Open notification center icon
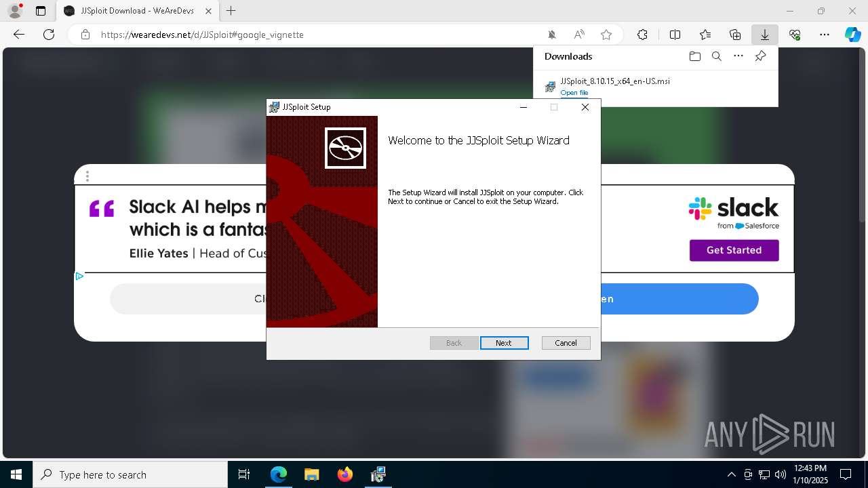 pyautogui.click(x=846, y=474)
